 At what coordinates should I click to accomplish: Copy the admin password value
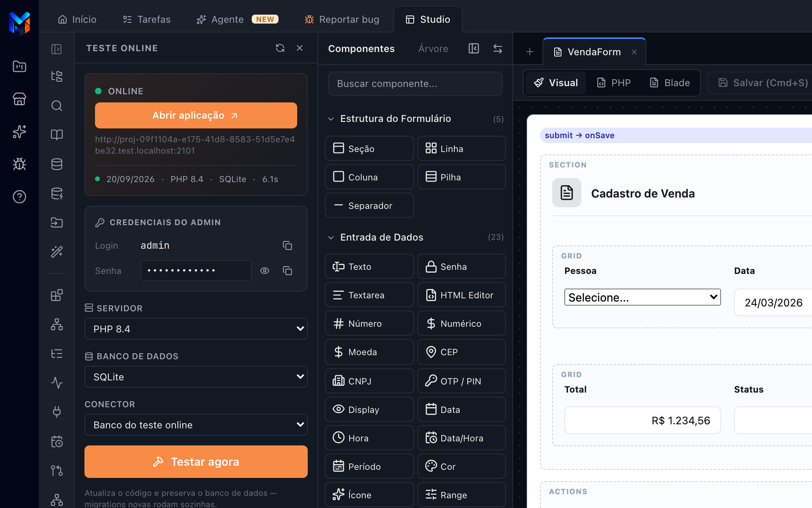tap(287, 271)
